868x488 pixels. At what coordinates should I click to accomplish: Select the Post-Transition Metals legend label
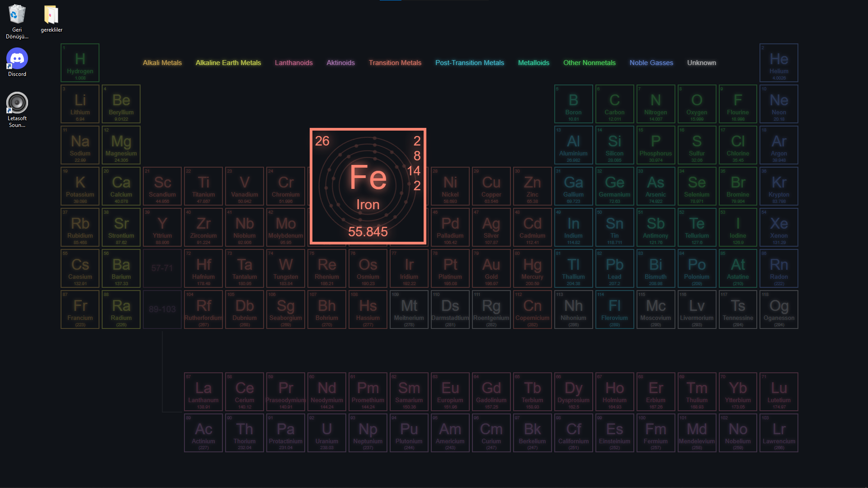pos(469,63)
